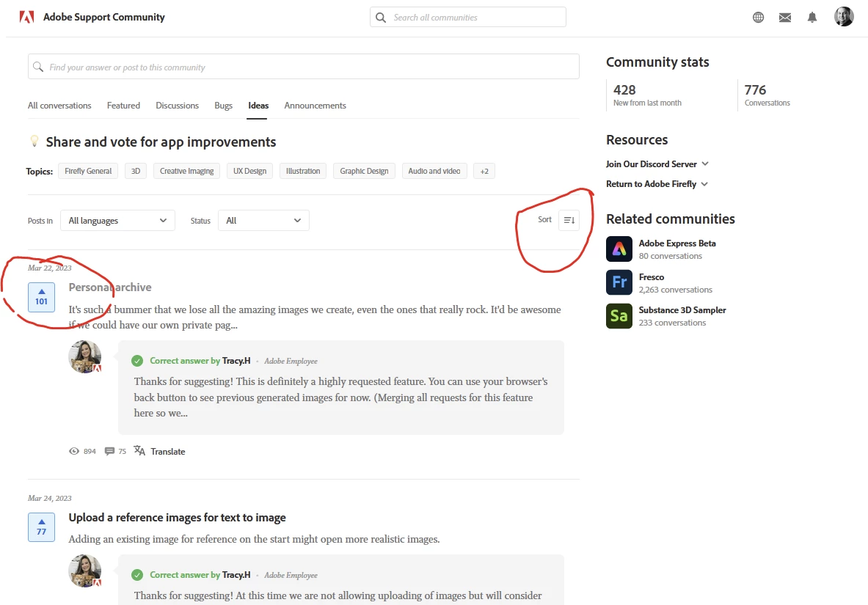This screenshot has height=605, width=868.
Task: Click the 233 conversations text
Action: tap(672, 323)
